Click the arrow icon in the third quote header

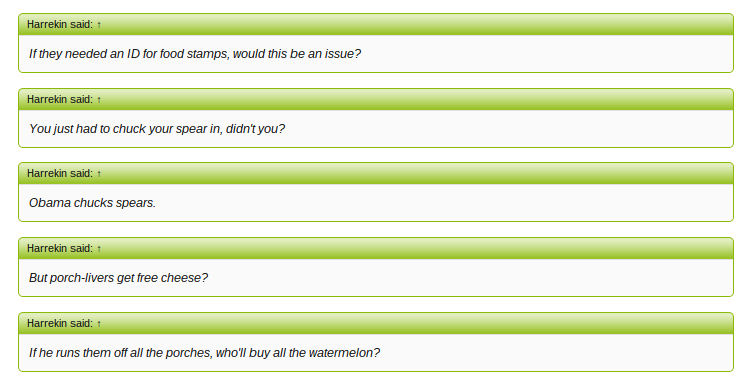[x=99, y=174]
